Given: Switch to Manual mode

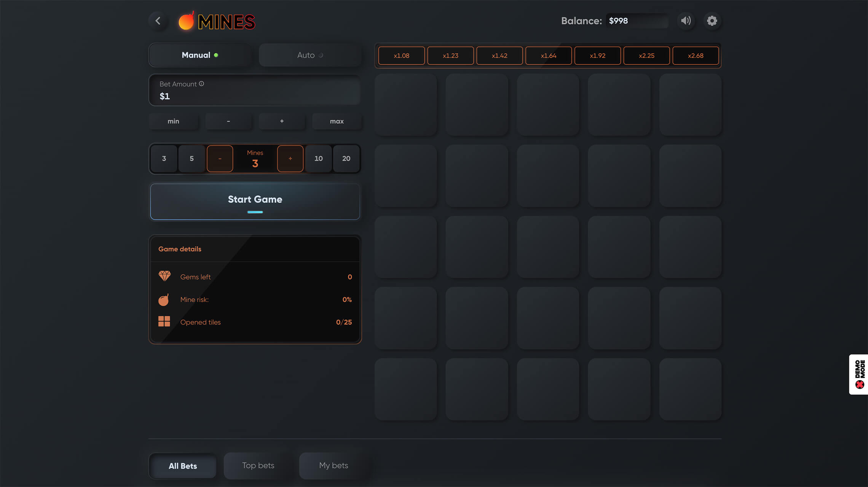Looking at the screenshot, I should 199,55.
